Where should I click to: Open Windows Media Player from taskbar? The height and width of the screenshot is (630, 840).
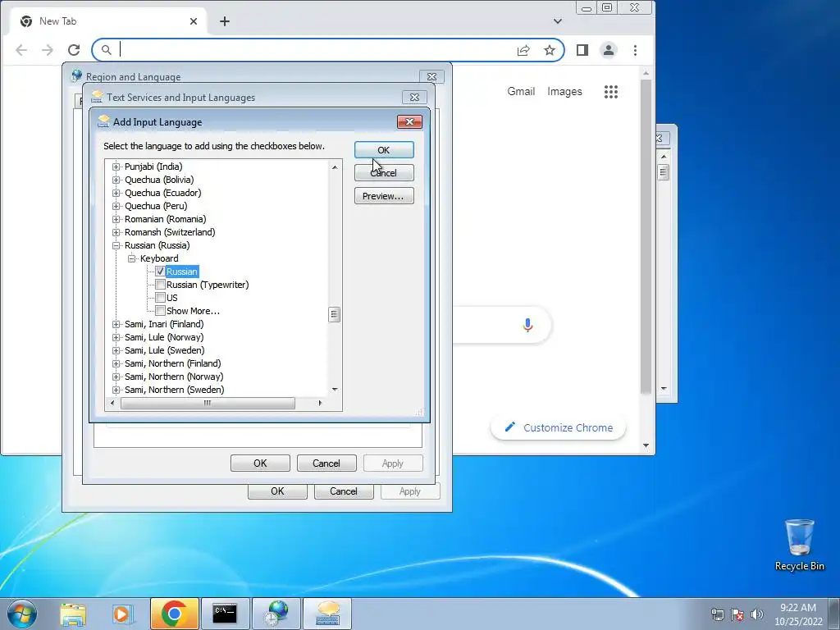click(123, 614)
